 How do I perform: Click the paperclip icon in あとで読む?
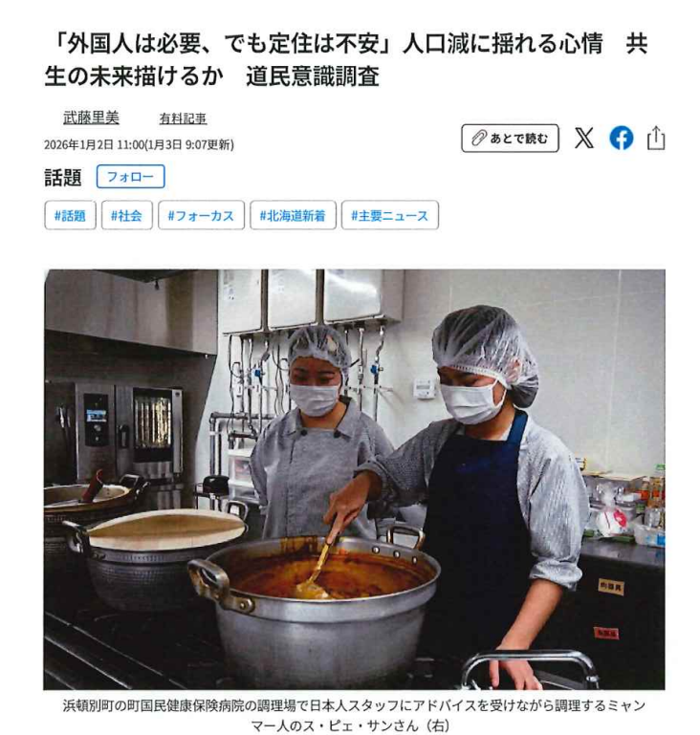coord(479,139)
